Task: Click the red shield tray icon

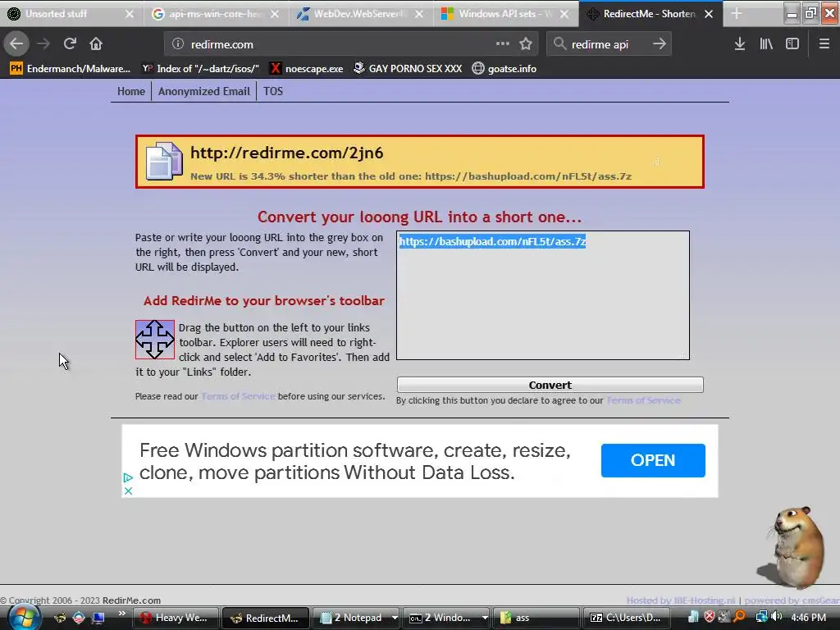Action: pyautogui.click(x=710, y=617)
